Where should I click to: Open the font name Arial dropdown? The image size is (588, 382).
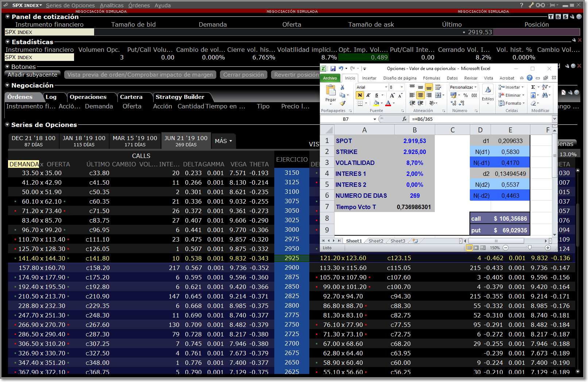click(x=386, y=87)
